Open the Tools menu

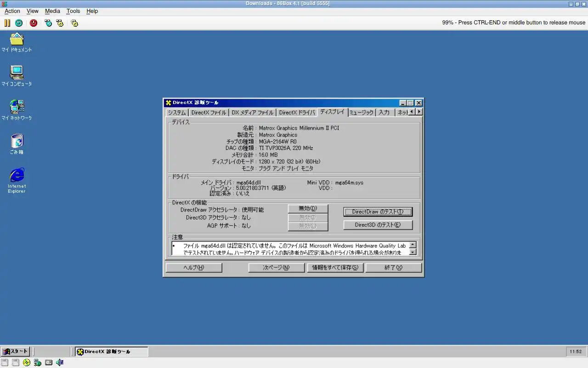73,11
